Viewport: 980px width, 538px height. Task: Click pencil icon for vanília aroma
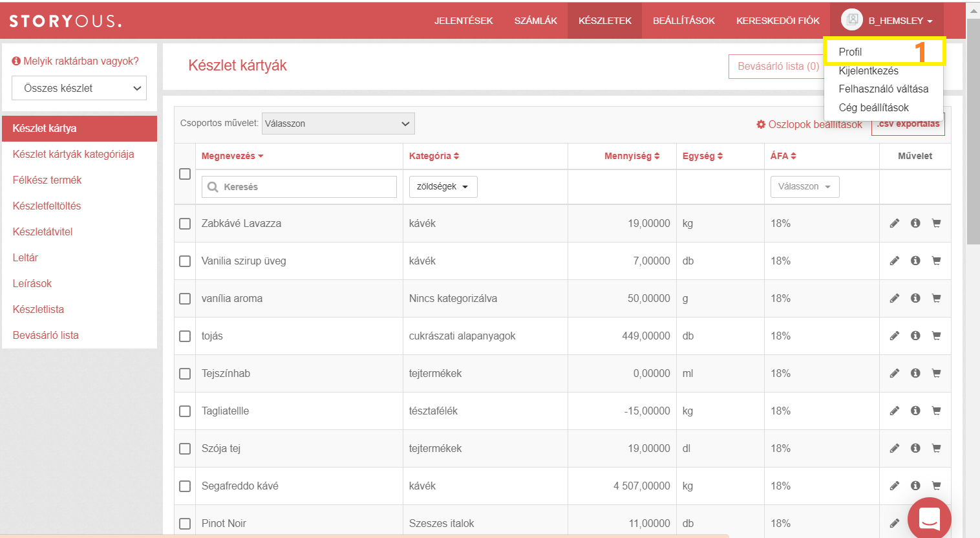pos(895,298)
